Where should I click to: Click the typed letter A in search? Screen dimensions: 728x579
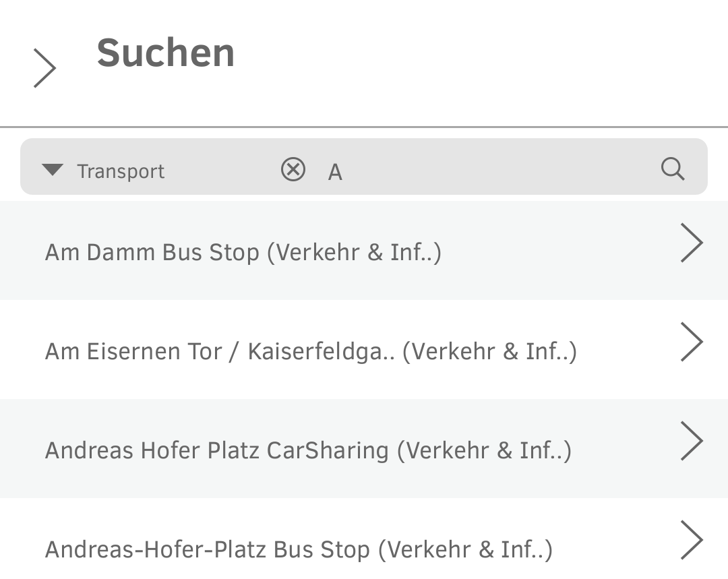tap(335, 173)
